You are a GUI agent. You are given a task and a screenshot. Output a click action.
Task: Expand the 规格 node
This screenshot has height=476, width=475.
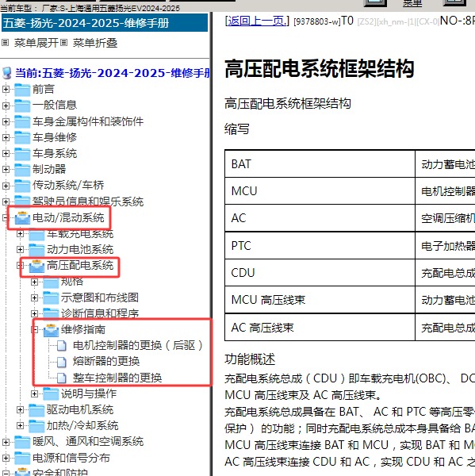coord(34,282)
